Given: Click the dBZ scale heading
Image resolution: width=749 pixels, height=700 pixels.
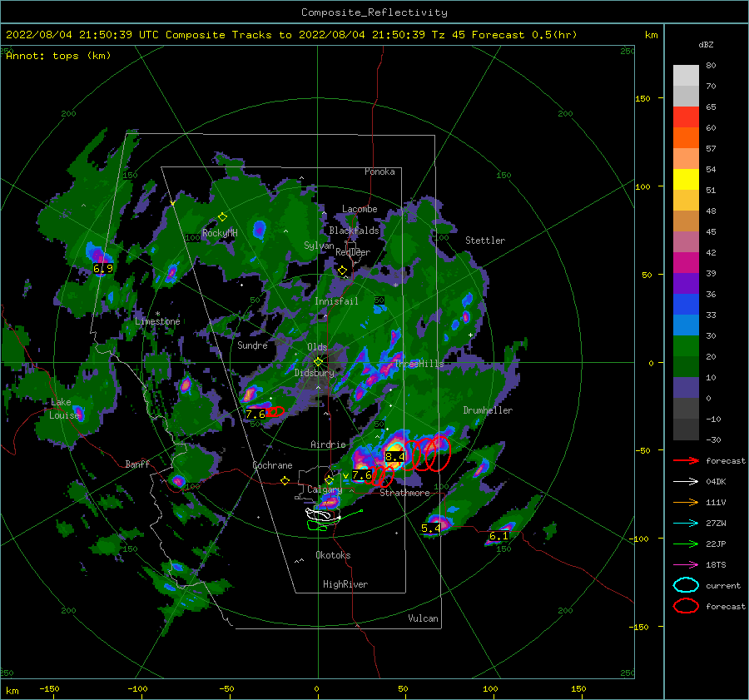Looking at the screenshot, I should [706, 44].
